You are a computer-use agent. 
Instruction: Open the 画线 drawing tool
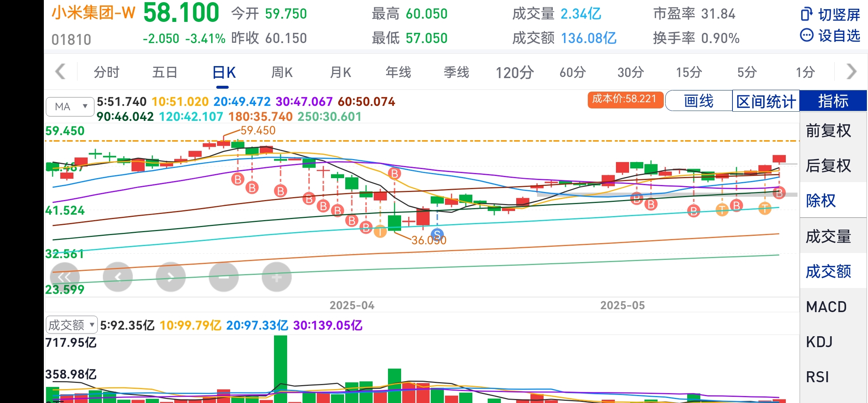699,101
